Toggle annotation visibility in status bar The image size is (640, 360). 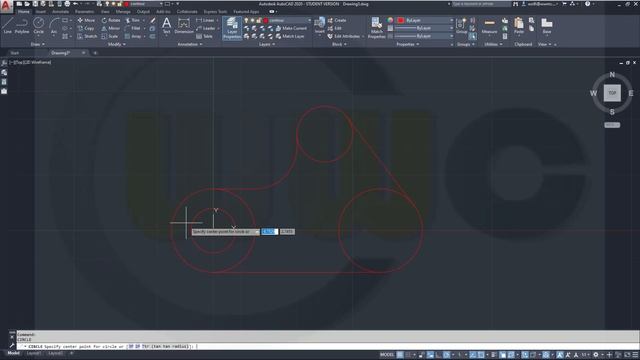[x=560, y=355]
